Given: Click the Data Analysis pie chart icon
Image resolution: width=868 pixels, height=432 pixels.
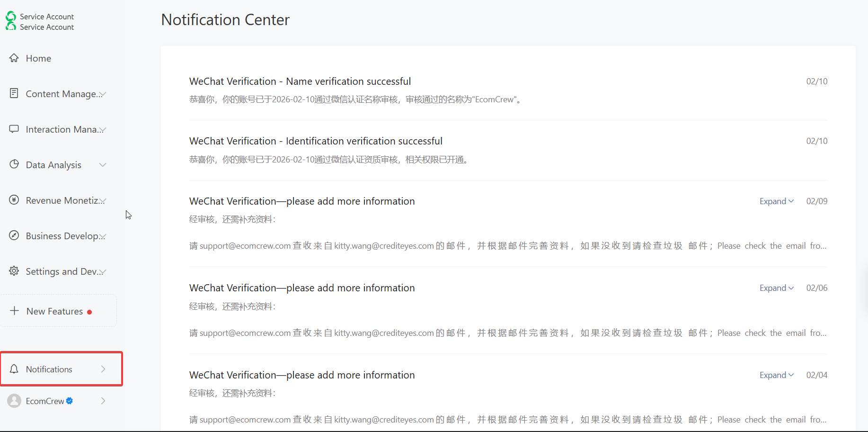Looking at the screenshot, I should click(x=14, y=164).
